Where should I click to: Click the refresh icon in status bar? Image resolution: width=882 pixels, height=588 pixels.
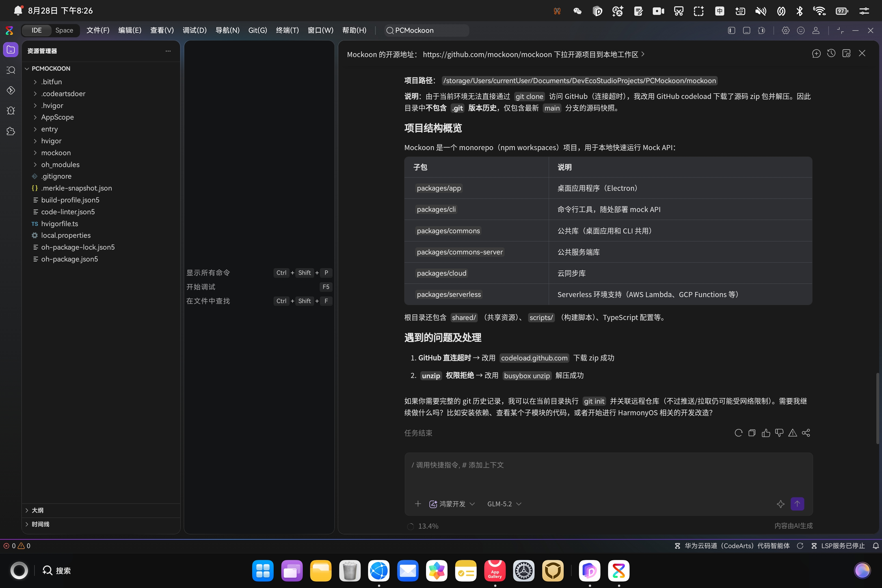tap(800, 546)
